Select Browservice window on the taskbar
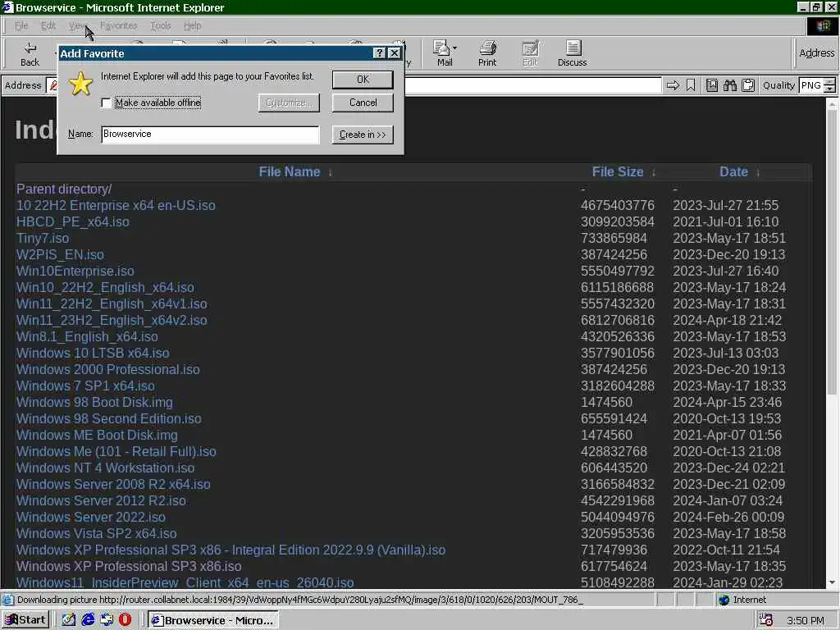840x630 pixels. coord(212,620)
